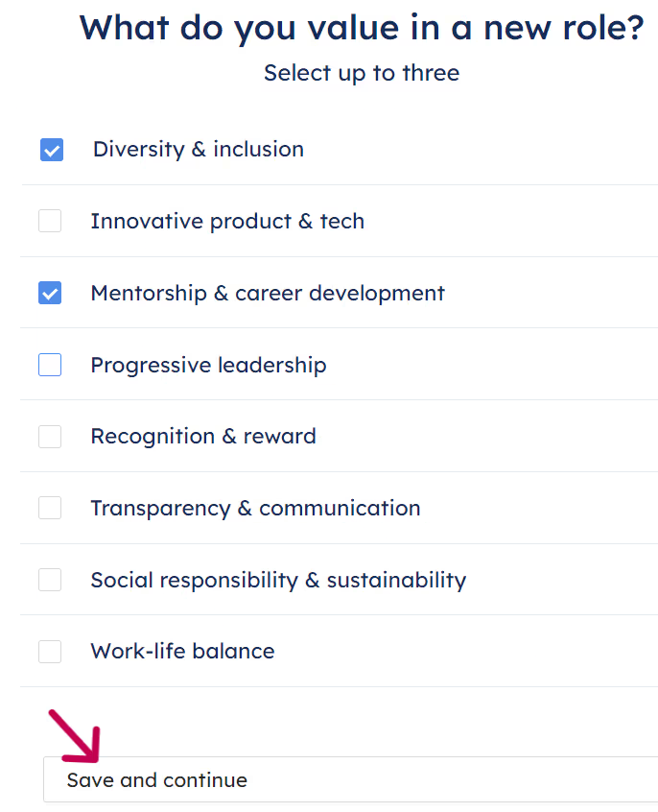The image size is (658, 812).
Task: Enable the Work-life balance checkbox
Action: coord(51,652)
